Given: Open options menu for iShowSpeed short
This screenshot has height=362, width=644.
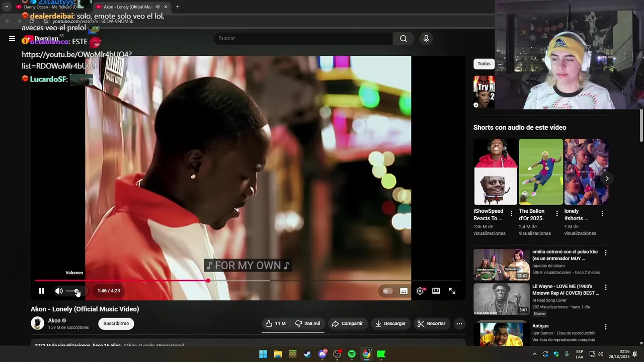Looking at the screenshot, I should coord(512,214).
